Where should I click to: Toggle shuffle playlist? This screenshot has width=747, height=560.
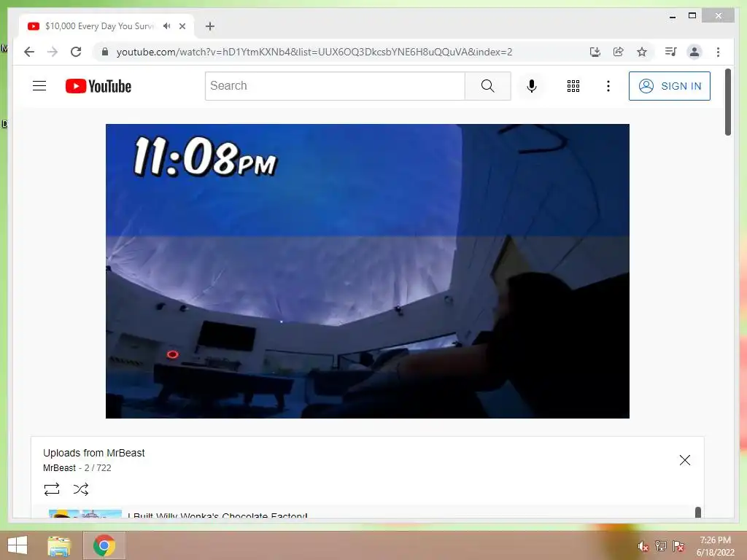tap(81, 489)
